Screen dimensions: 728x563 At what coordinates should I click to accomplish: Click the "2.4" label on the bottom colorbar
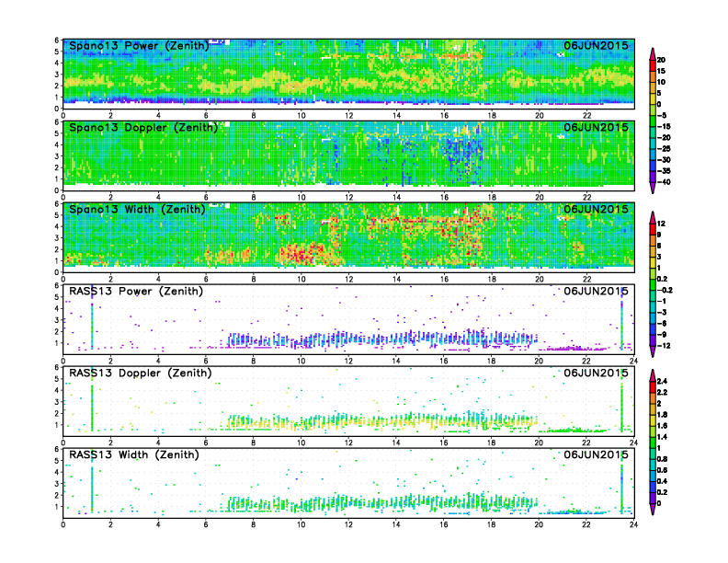662,382
